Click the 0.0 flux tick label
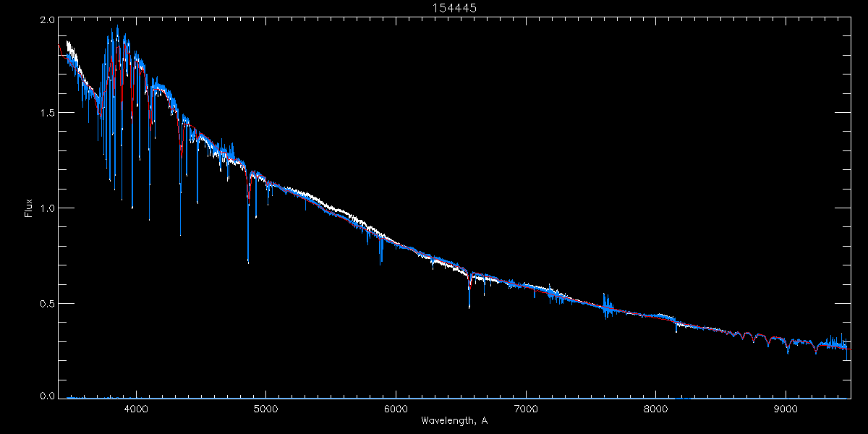868x434 pixels. pos(47,396)
